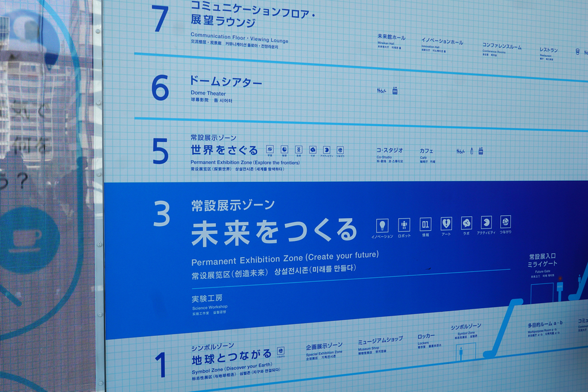588x392 pixels.
Task: Select the 情報 '01' icon on floor 3
Action: (x=425, y=224)
